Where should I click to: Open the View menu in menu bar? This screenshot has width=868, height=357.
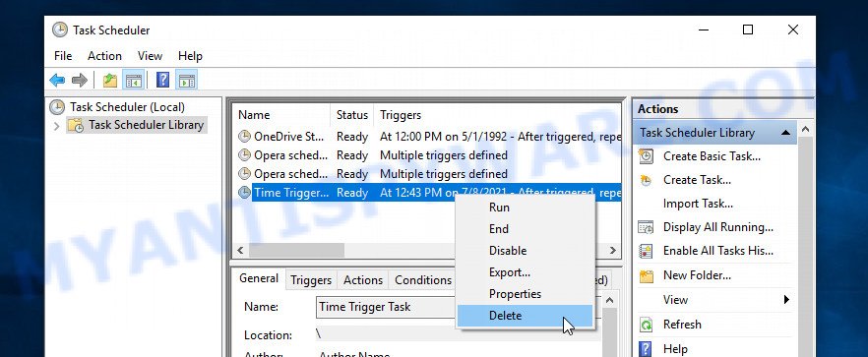tap(150, 56)
